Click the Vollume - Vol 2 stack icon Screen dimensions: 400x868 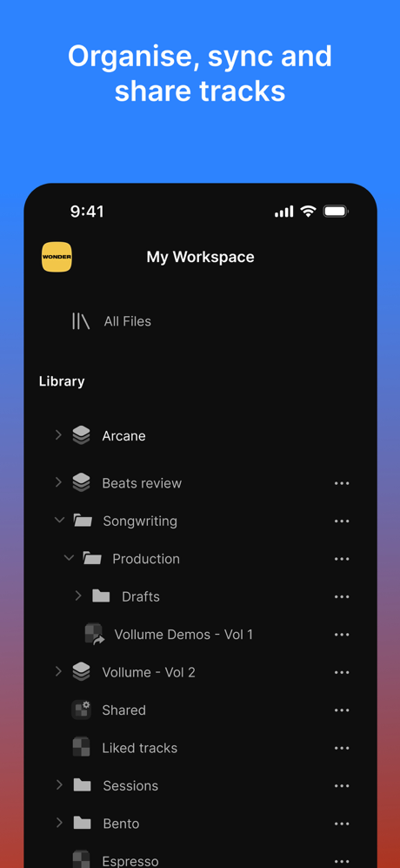click(x=82, y=672)
